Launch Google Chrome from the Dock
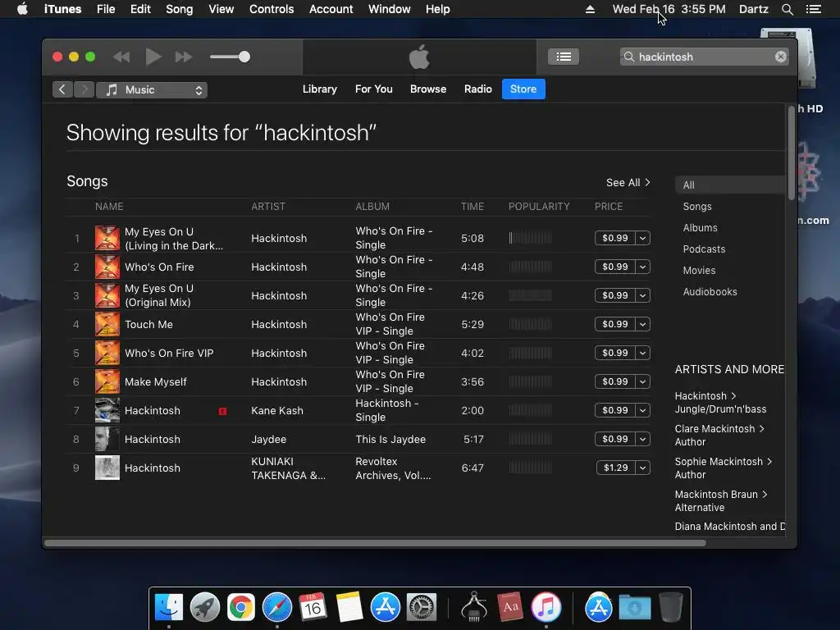 (x=241, y=607)
